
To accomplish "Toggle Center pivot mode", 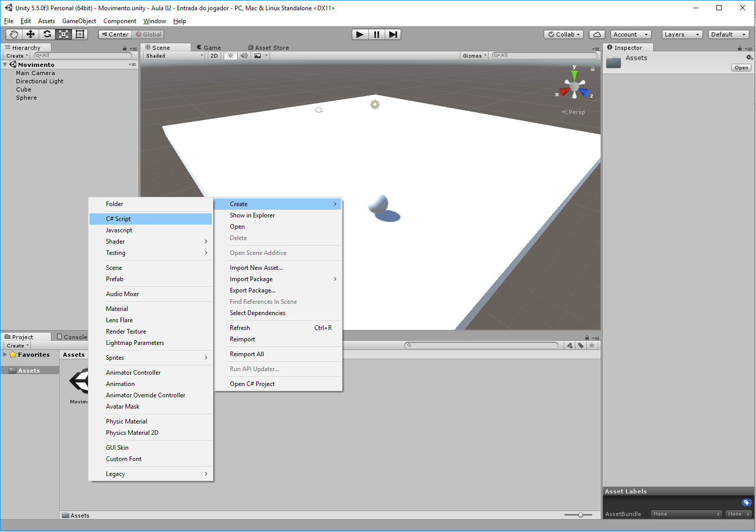I will (115, 34).
